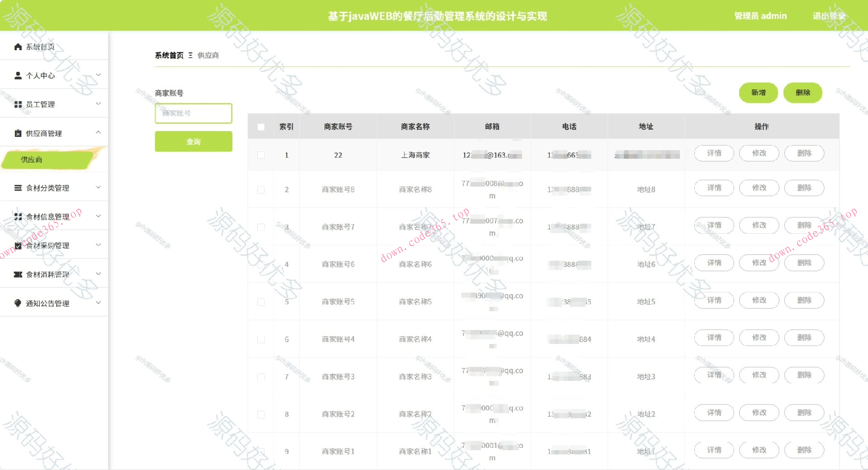Click 删除 for 商家名称3 row
The height and width of the screenshot is (470, 868).
(804, 375)
